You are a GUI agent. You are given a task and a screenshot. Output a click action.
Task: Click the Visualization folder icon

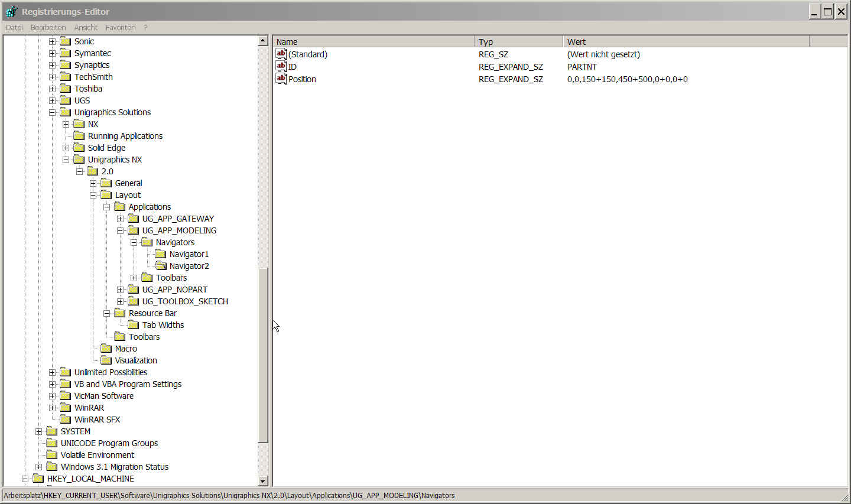[106, 360]
